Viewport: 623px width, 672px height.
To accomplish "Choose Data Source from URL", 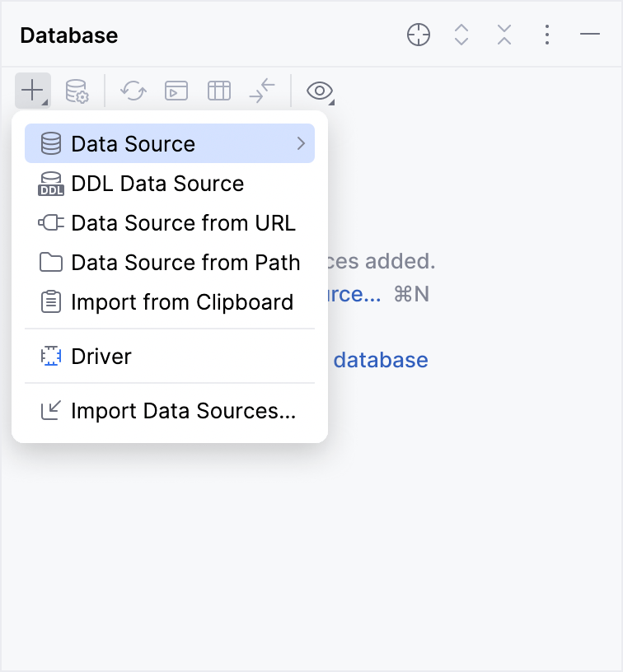I will pyautogui.click(x=183, y=223).
